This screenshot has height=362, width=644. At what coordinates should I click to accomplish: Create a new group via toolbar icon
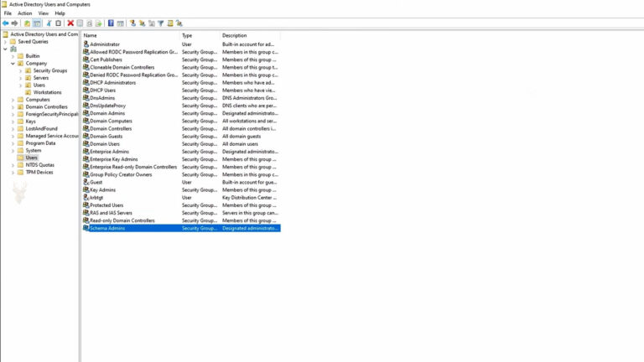click(x=142, y=23)
